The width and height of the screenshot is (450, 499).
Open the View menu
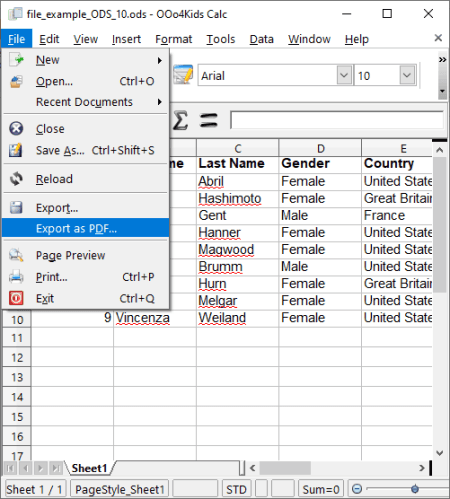[x=86, y=39]
